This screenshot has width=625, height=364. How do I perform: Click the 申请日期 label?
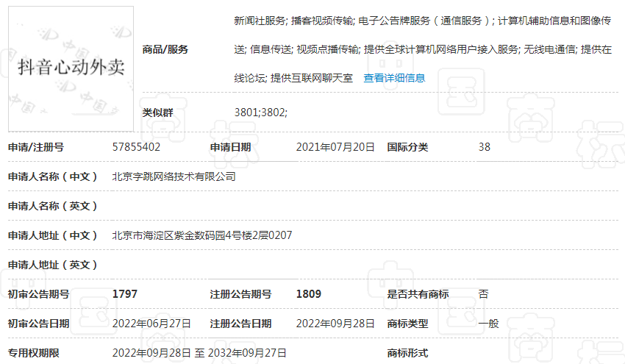(230, 147)
